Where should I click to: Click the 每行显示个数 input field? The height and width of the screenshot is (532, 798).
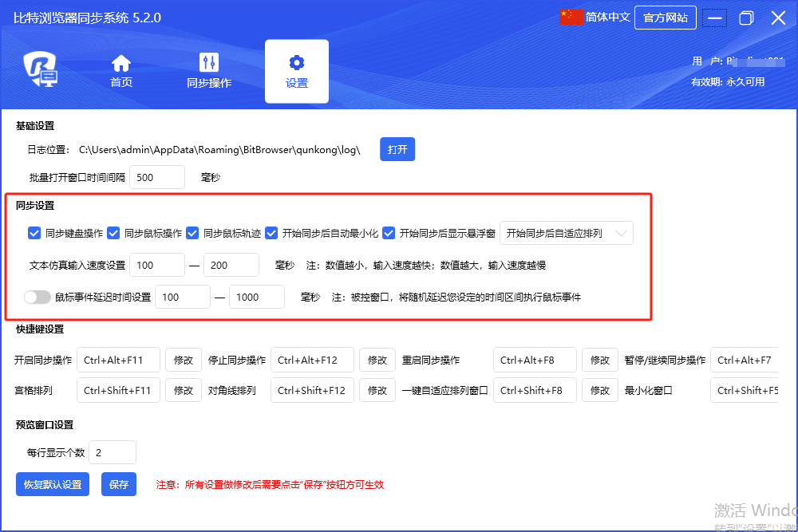113,452
